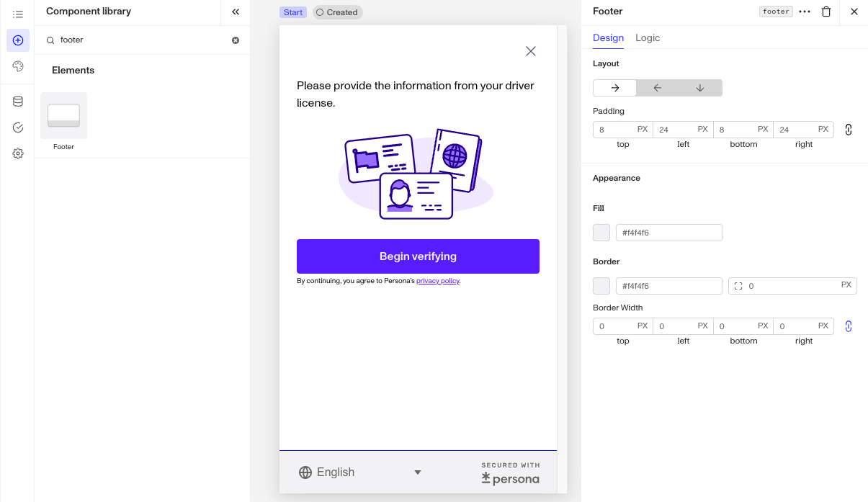Open the list outline icon in left sidebar

(x=18, y=14)
